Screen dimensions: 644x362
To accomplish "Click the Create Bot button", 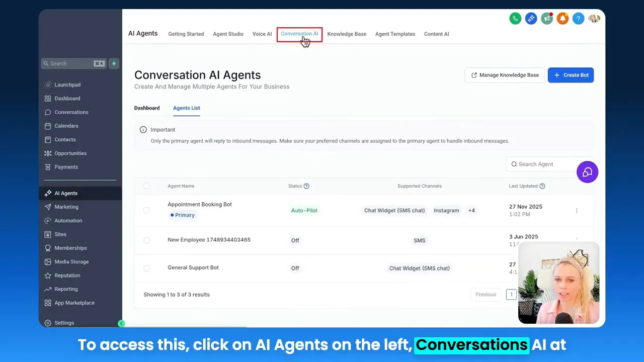I will (571, 75).
